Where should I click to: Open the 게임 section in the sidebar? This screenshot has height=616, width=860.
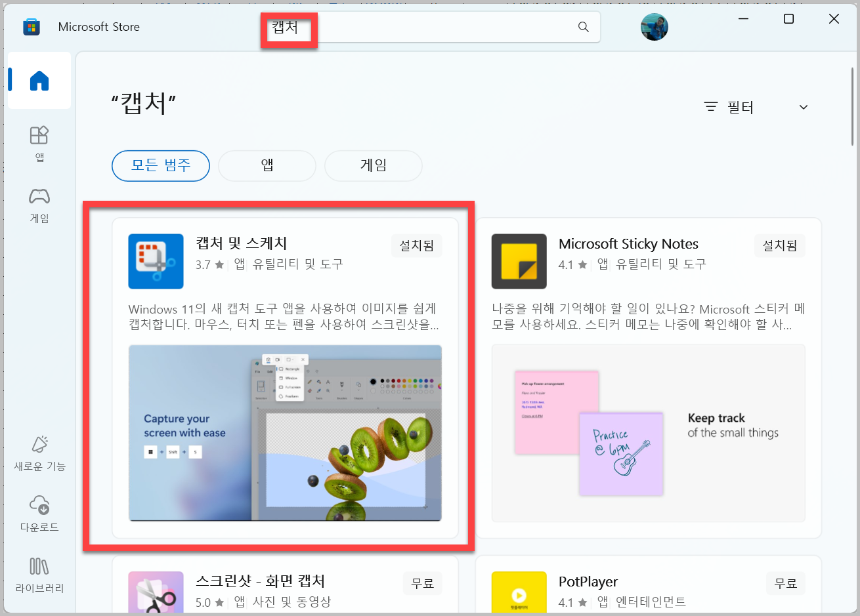(39, 205)
